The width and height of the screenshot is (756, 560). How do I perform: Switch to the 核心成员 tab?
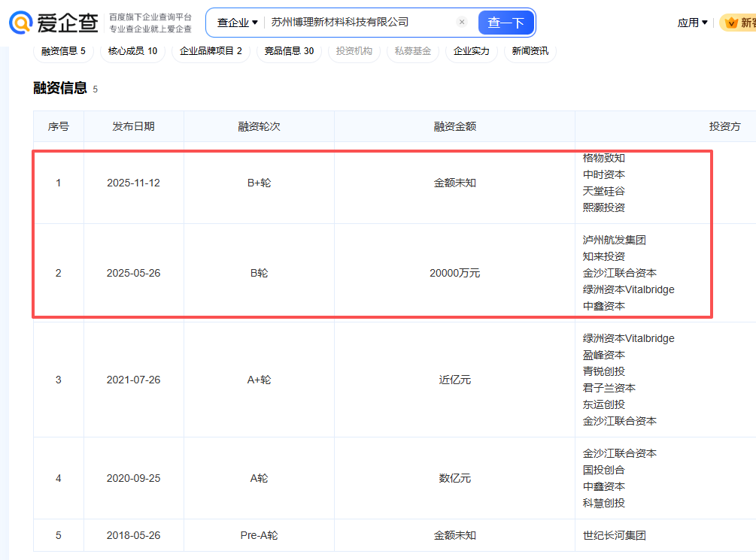click(x=132, y=51)
